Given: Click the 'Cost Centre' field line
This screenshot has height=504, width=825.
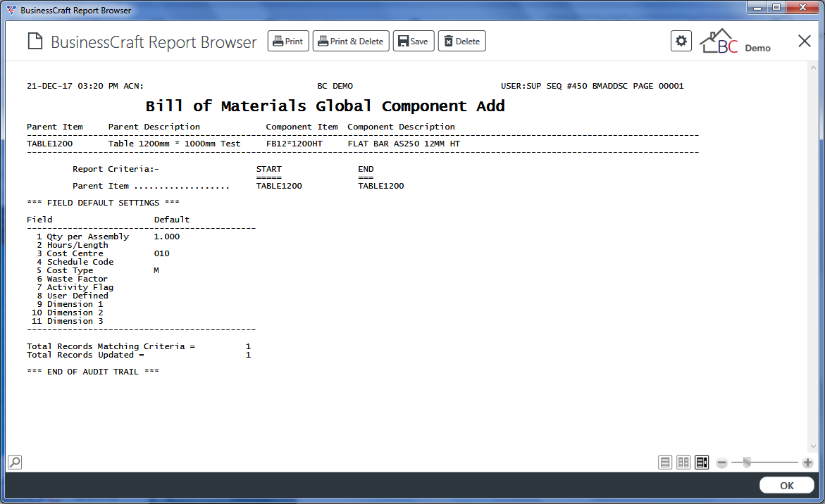Looking at the screenshot, I should 103,253.
